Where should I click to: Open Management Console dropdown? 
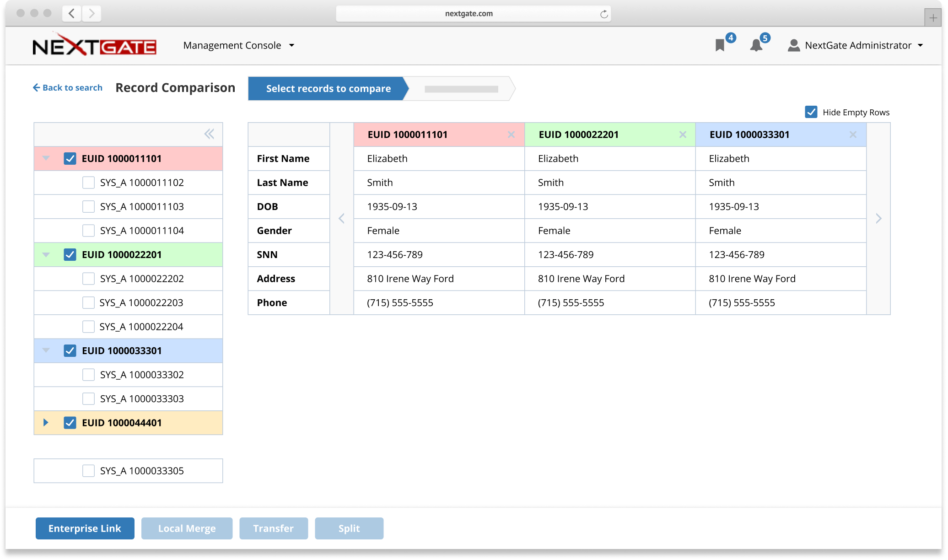(x=238, y=45)
